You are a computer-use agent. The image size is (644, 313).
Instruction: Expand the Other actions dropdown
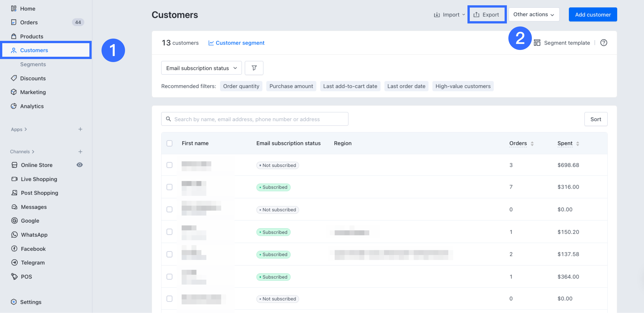coord(534,15)
